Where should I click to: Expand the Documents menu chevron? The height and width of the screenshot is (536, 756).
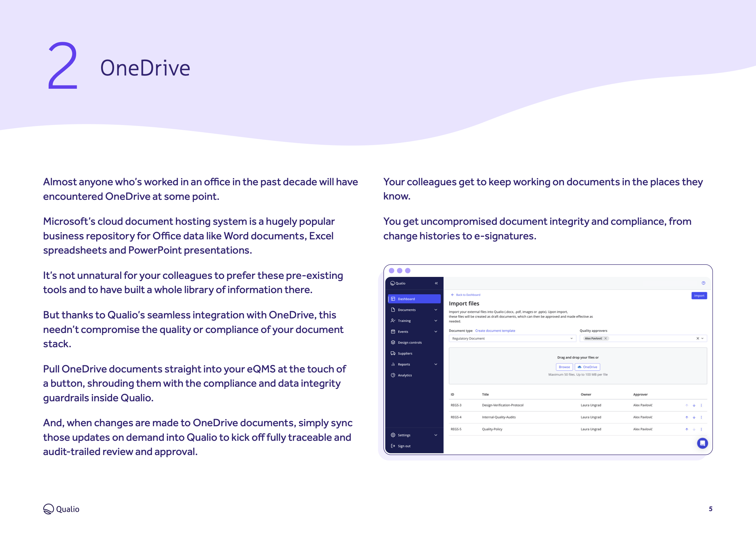tap(436, 310)
